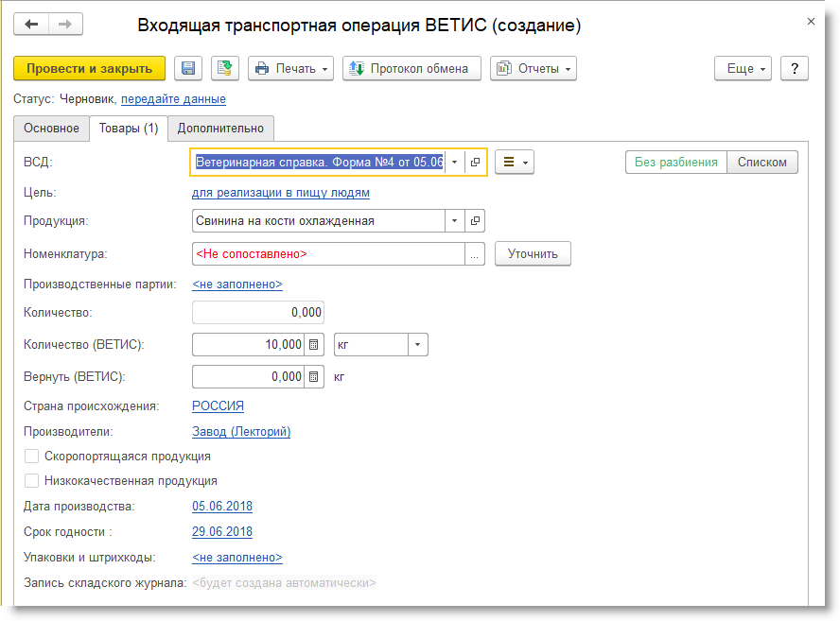Expand the кг unit dropdown
Screen dimensions: 840x621
(418, 345)
